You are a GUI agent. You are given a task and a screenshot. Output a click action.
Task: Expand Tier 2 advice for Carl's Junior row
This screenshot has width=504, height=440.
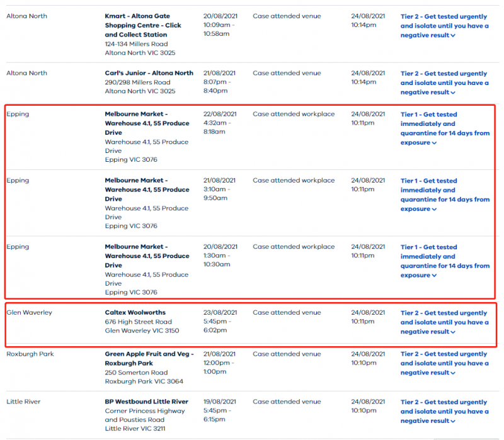[444, 83]
